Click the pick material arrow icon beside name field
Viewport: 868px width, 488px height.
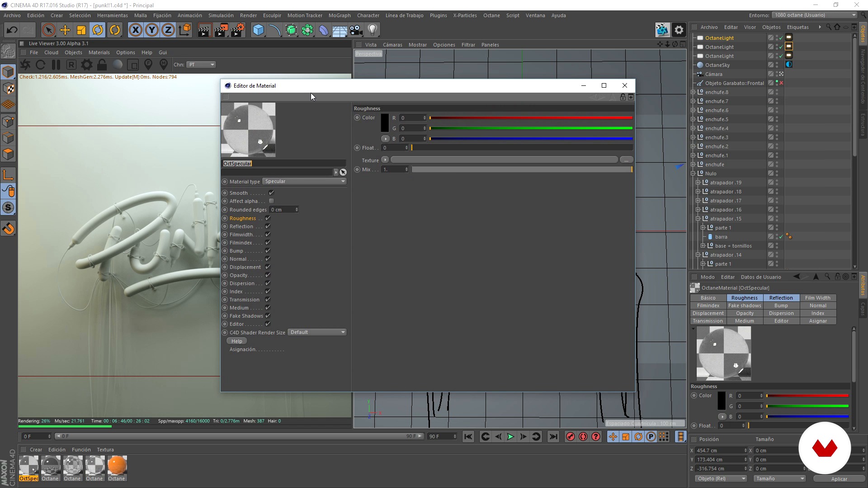pyautogui.click(x=343, y=172)
